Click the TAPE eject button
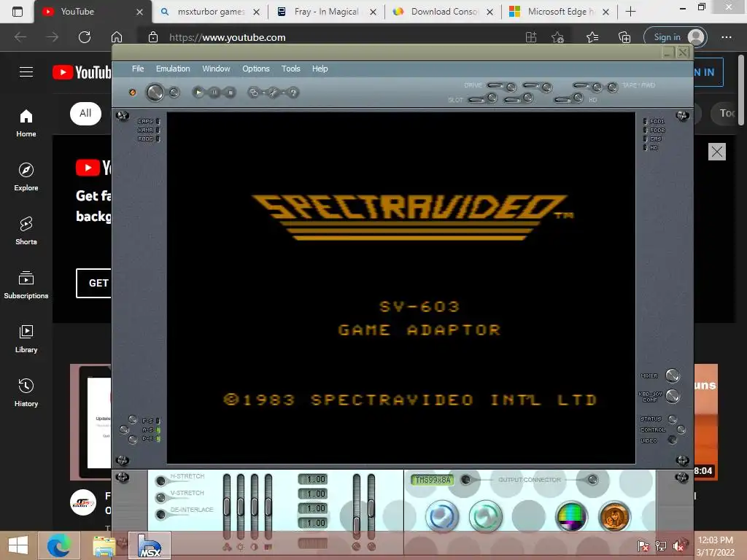The height and width of the screenshot is (560, 747). [x=597, y=87]
